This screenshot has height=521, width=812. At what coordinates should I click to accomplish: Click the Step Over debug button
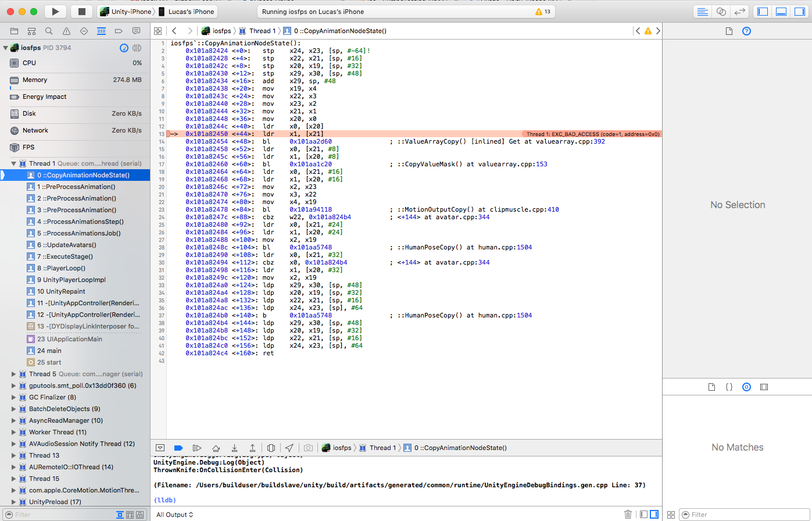[x=216, y=448]
